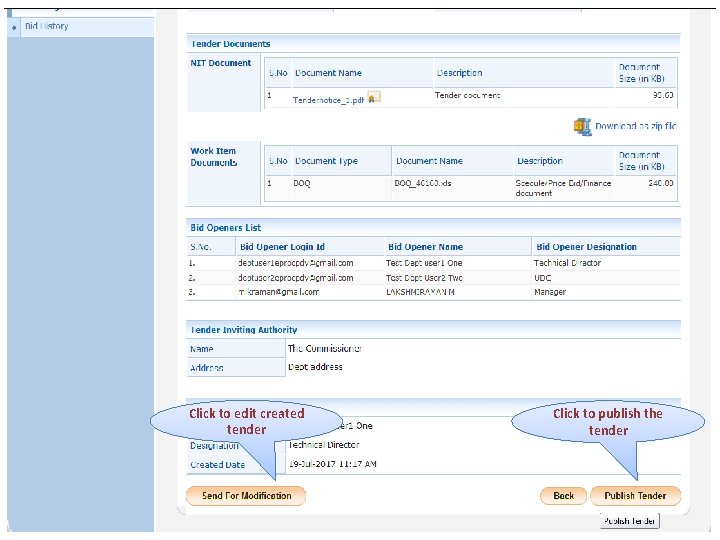Click the BOQ document type cell
Screen dimensions: 720x540
pyautogui.click(x=302, y=183)
